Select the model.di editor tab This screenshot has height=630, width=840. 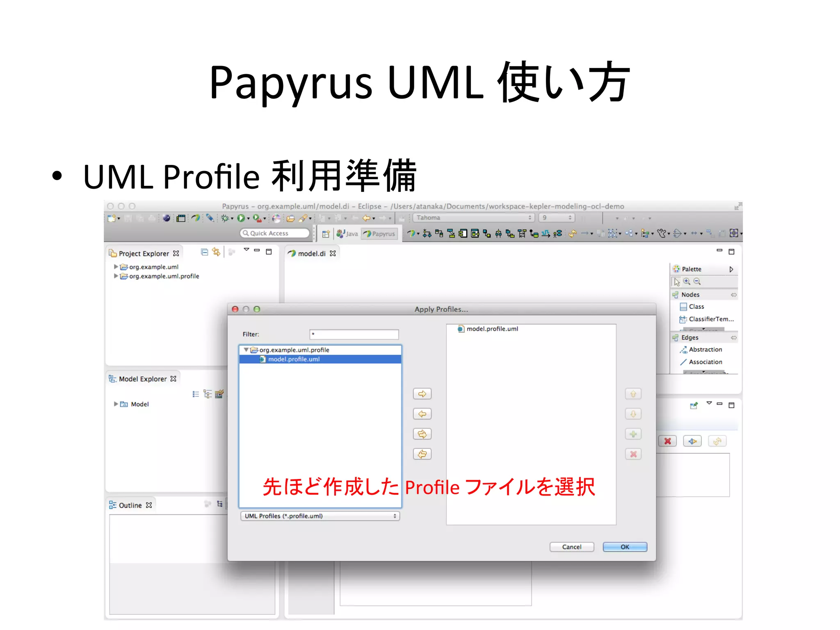[x=311, y=253]
